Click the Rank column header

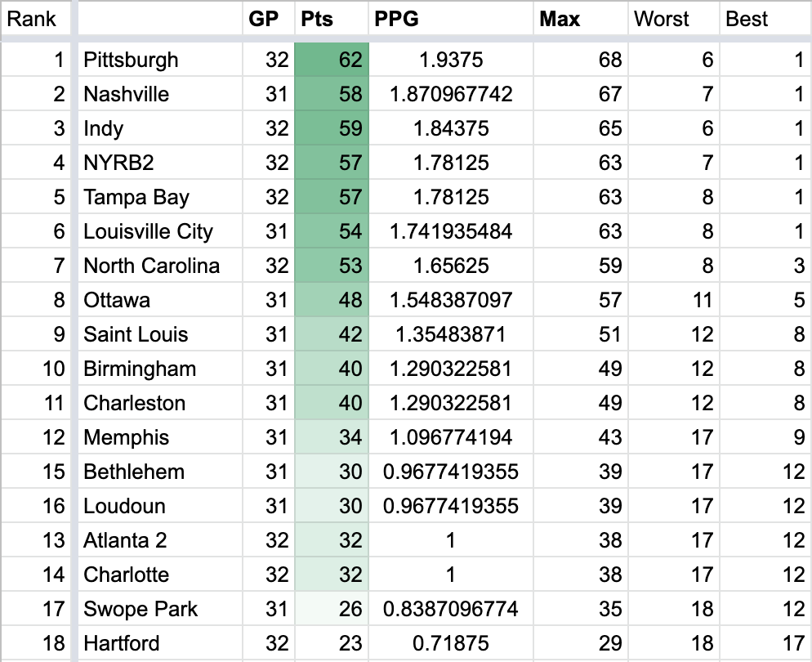33,18
